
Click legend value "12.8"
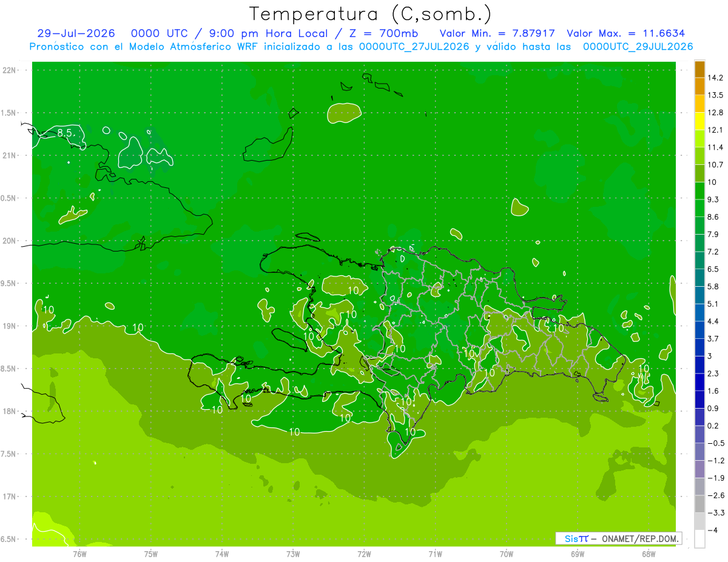(715, 112)
